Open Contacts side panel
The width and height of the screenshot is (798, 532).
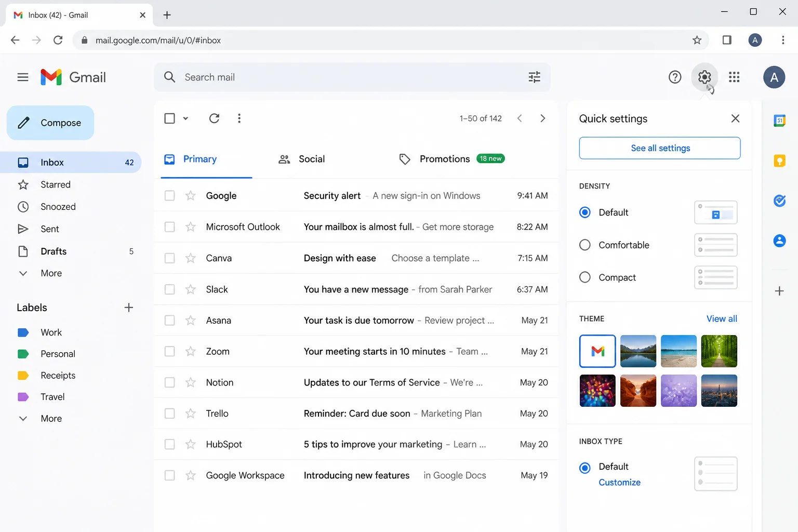pyautogui.click(x=779, y=241)
